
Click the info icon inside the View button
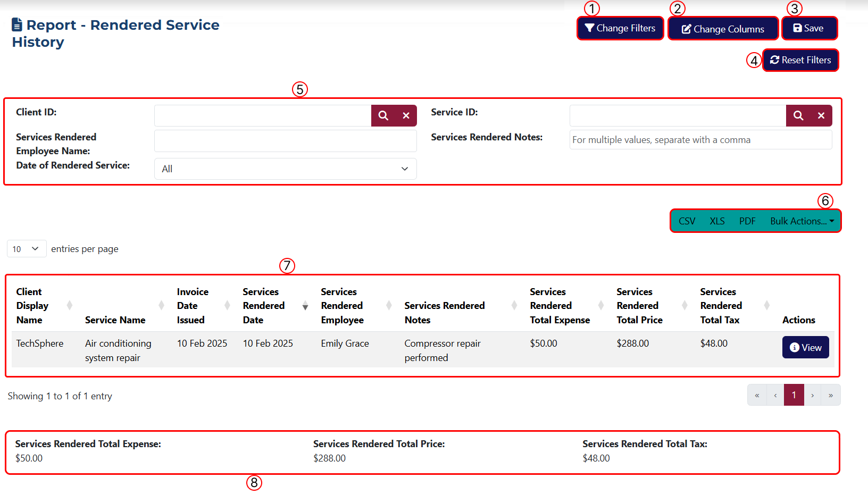(x=796, y=347)
